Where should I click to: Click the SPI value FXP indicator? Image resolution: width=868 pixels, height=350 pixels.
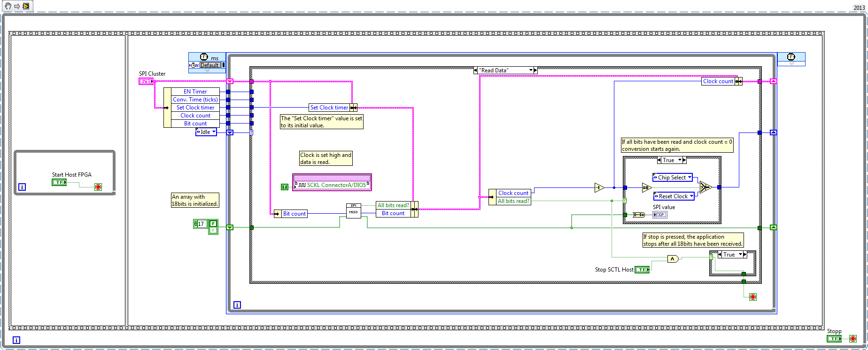660,215
